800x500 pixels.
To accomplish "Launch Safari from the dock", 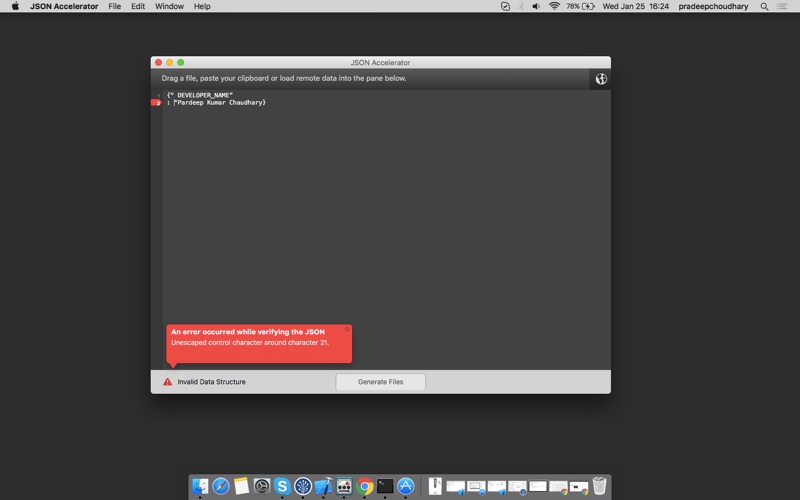I will [220, 486].
